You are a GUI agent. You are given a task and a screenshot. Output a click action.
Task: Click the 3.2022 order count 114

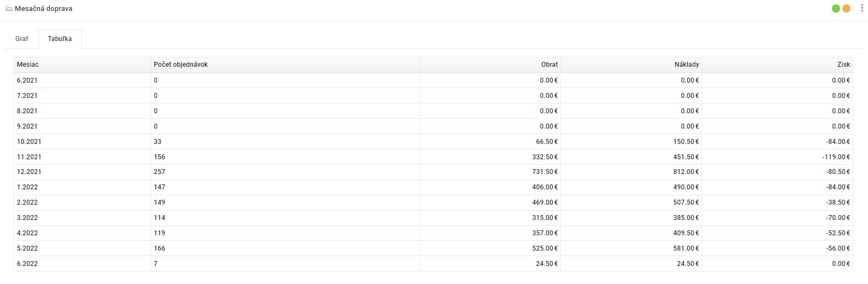[x=160, y=218]
